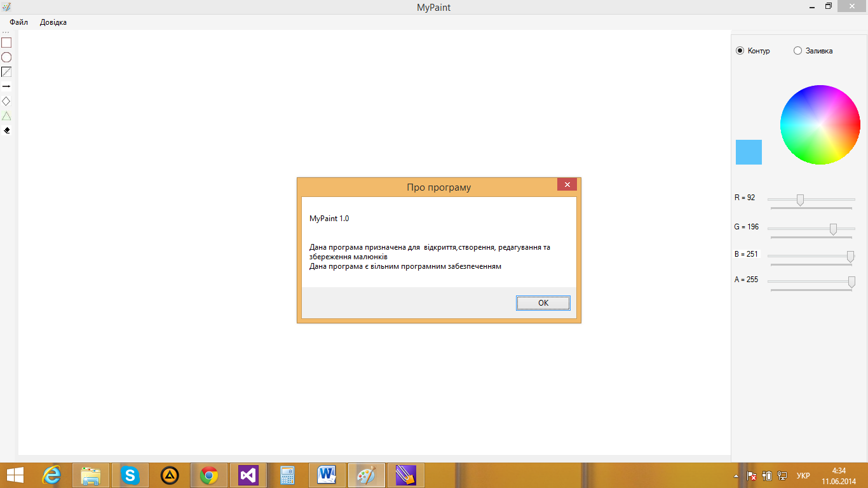This screenshot has width=868, height=488.
Task: Open Action Center flag icon
Action: [751, 475]
